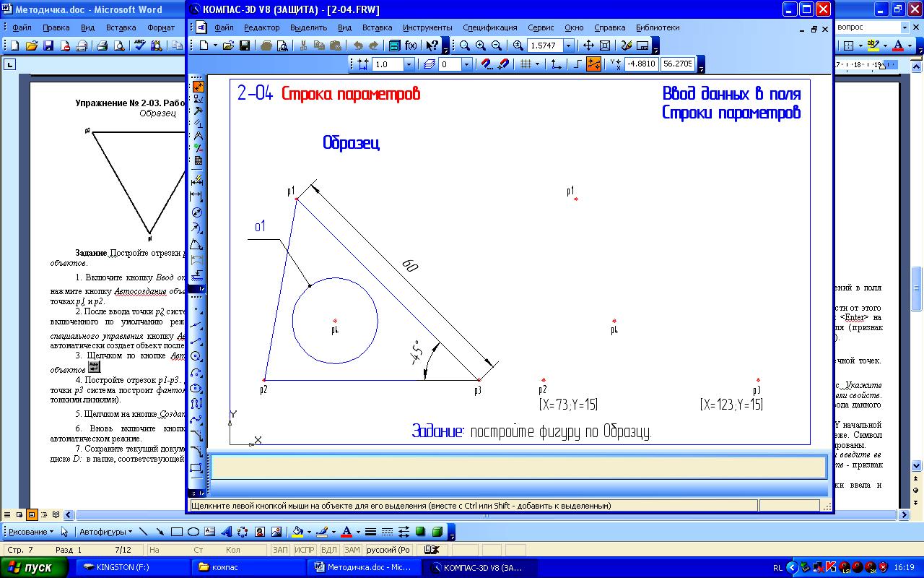Toggle ЗАП macro indicator in Word
Image resolution: width=924 pixels, height=578 pixels.
[x=280, y=550]
